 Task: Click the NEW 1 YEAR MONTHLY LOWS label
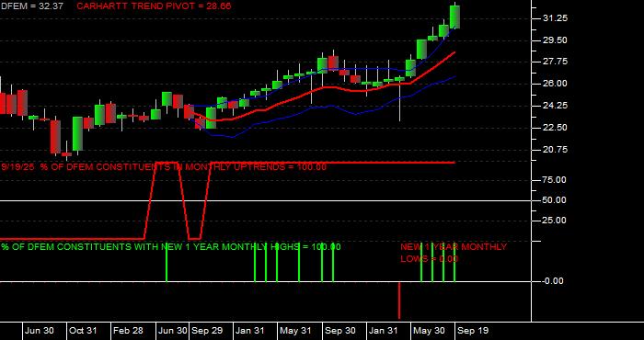coord(454,253)
